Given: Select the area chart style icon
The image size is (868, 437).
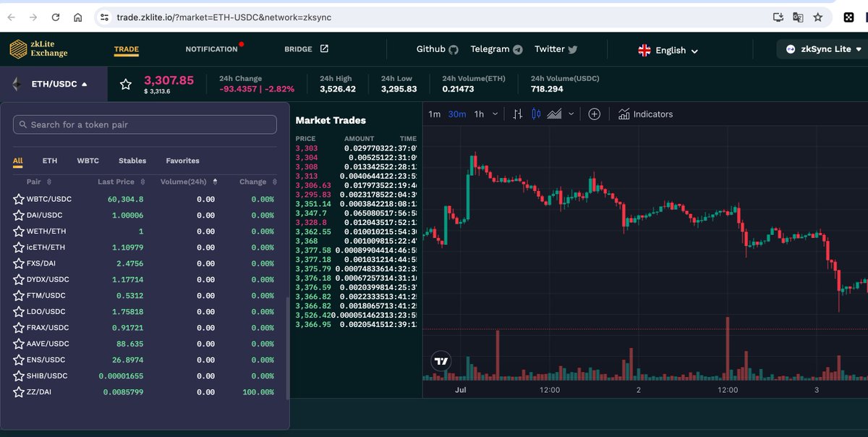Looking at the screenshot, I should click(x=556, y=114).
